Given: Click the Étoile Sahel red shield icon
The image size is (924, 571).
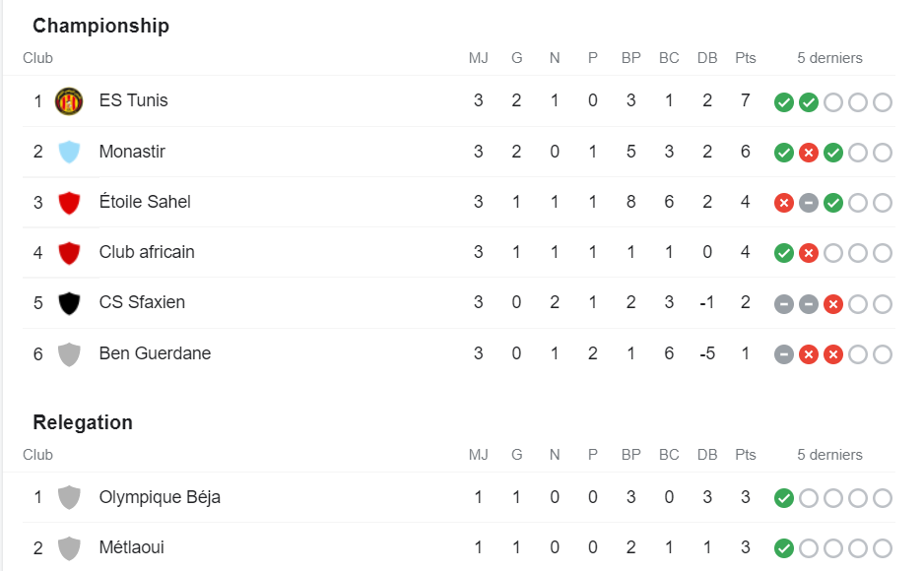Looking at the screenshot, I should 69,203.
